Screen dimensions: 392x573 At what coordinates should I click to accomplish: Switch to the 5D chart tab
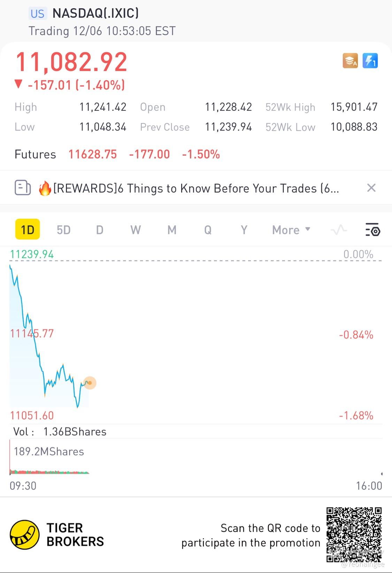64,230
